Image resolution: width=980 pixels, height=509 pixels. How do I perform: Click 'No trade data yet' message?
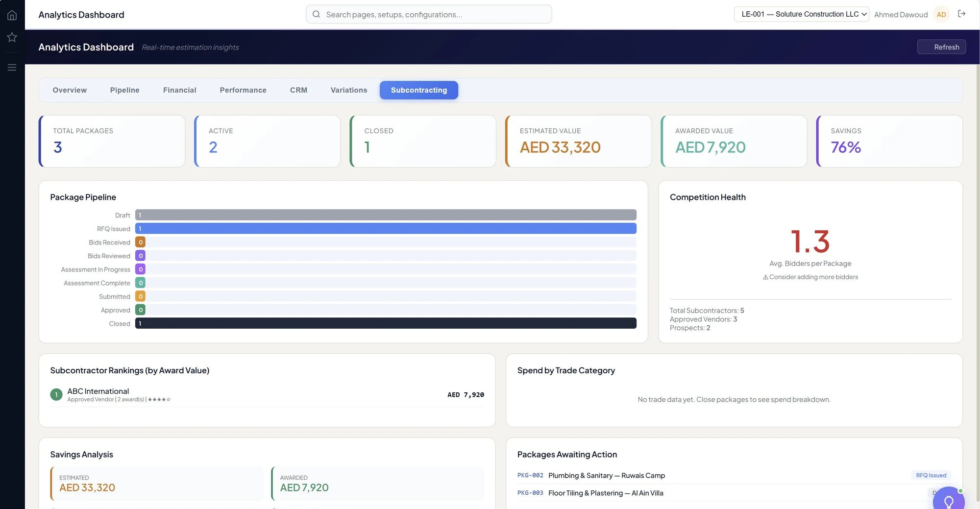coord(734,400)
